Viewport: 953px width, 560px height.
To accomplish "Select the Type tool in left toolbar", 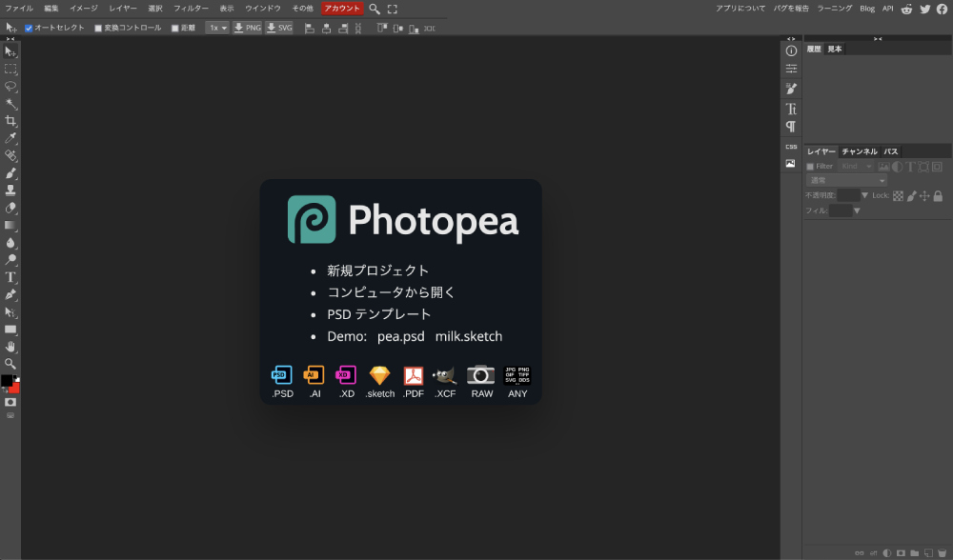I will pos(10,277).
